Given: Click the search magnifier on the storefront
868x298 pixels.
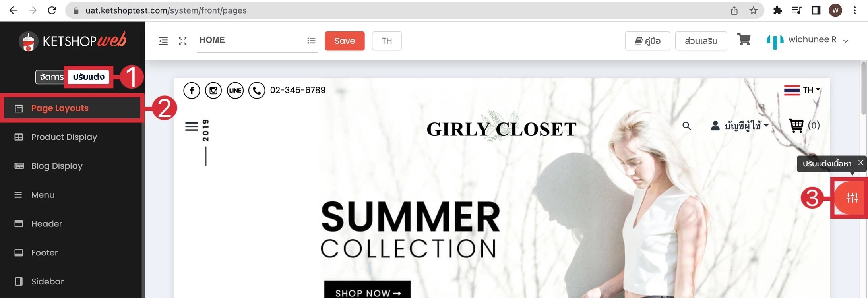Looking at the screenshot, I should [686, 126].
